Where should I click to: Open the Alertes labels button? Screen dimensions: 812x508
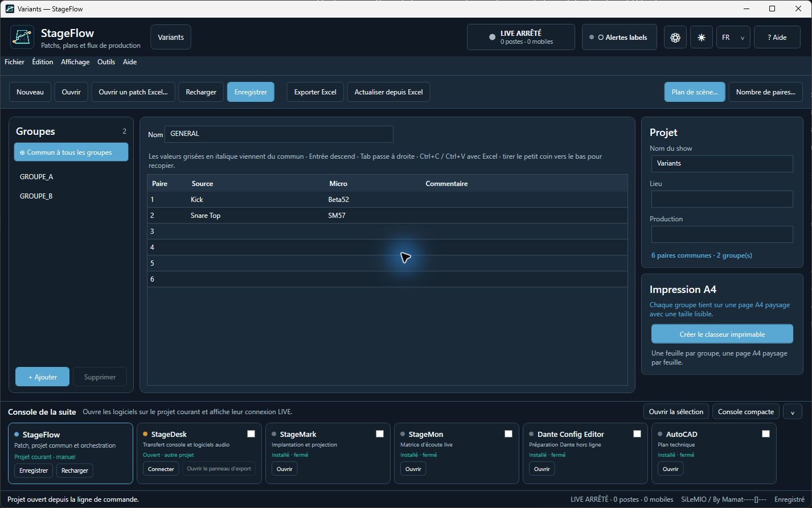click(620, 38)
